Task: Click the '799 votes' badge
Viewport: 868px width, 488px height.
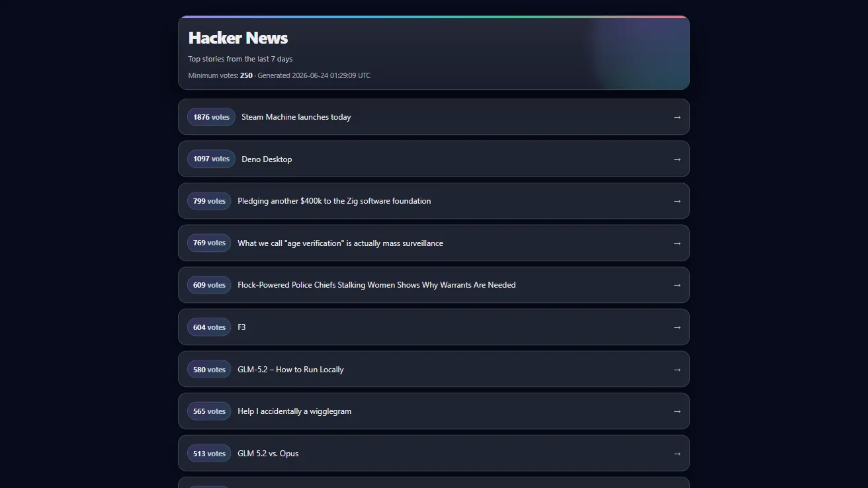Action: click(209, 201)
